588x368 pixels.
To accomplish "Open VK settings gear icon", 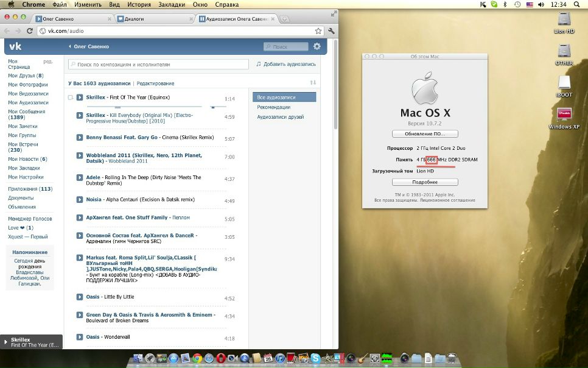I will 317,46.
